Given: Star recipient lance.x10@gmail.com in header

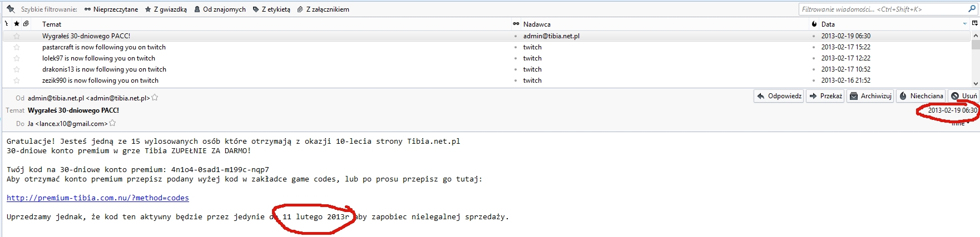Looking at the screenshot, I should point(112,123).
